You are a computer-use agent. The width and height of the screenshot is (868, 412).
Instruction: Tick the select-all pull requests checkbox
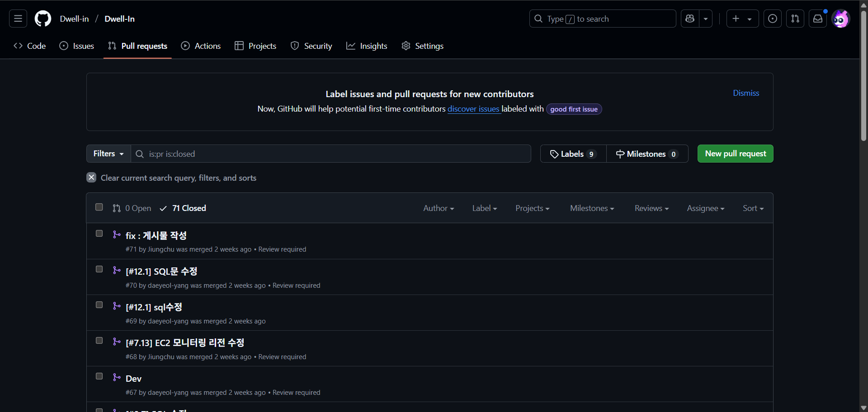pyautogui.click(x=99, y=207)
